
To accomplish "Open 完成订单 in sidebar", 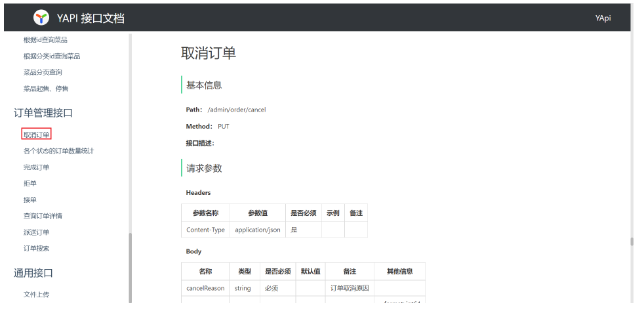I will coord(36,167).
